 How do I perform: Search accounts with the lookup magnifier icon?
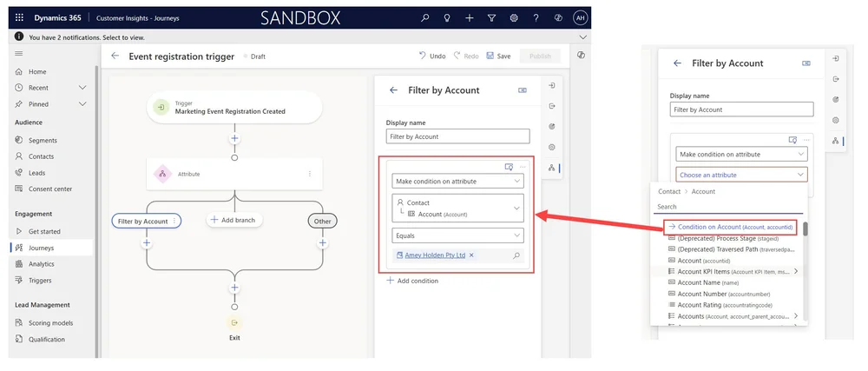(516, 255)
